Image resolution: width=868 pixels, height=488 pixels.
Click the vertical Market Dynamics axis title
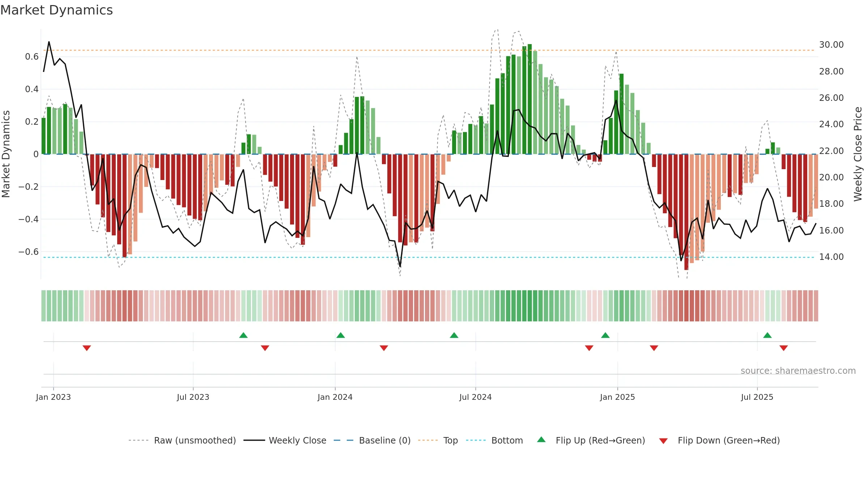[6, 154]
